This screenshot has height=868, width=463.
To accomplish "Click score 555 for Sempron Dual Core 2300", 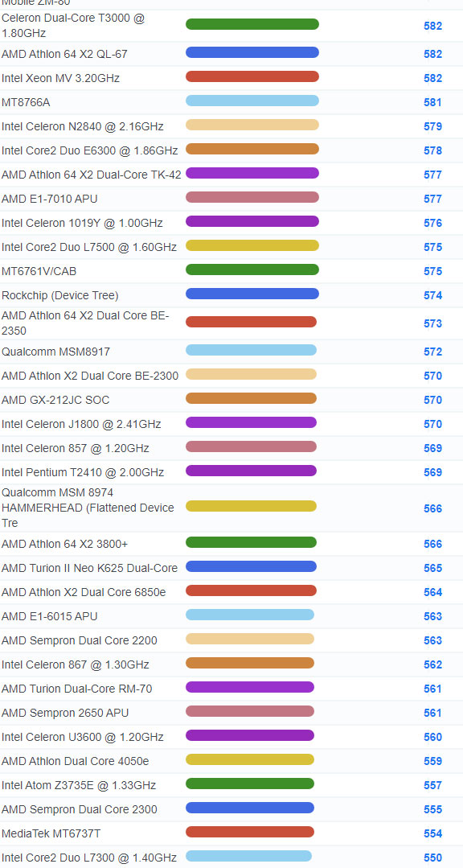I will 432,810.
